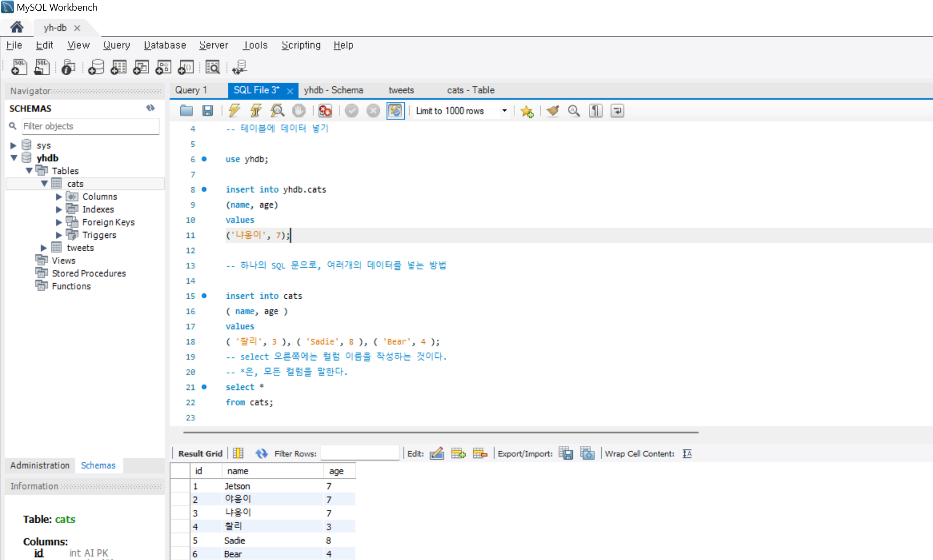
Task: Save the SQL script to file
Action: point(208,110)
